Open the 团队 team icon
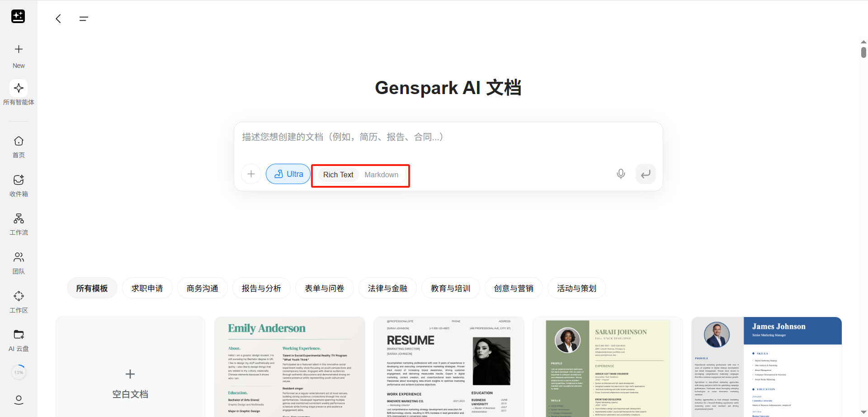This screenshot has height=417, width=868. [x=19, y=258]
